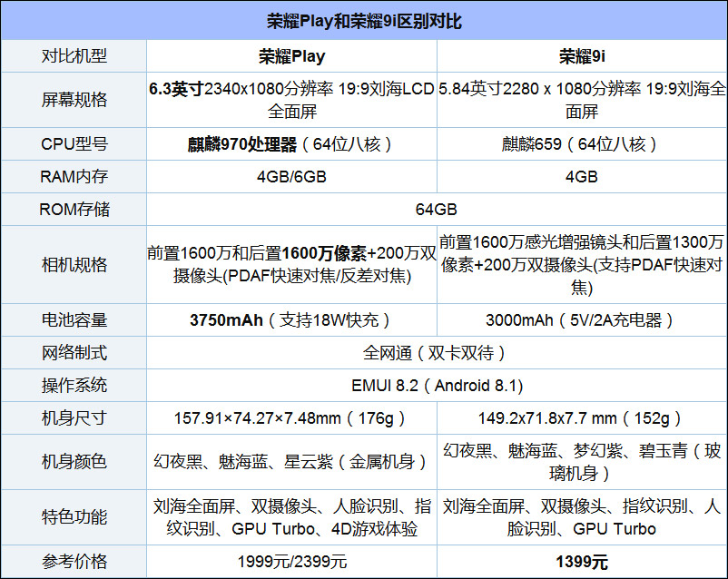Click the 全网通（双卡双待）cell
Screen dimensions: 728x579
click(437, 352)
